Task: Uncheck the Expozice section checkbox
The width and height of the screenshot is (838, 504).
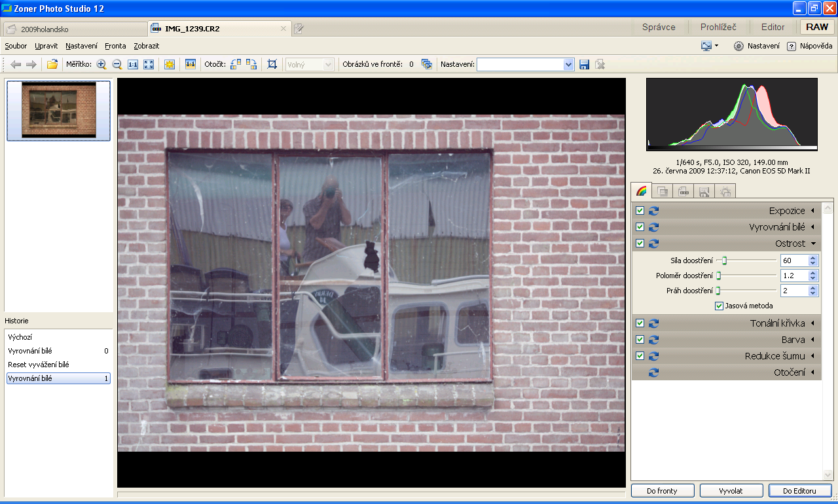Action: pos(640,211)
